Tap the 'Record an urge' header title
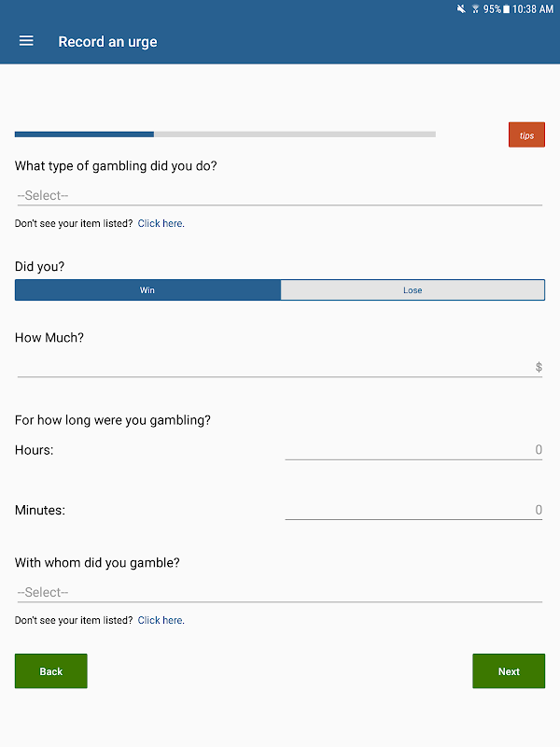The width and height of the screenshot is (560, 747). click(107, 41)
